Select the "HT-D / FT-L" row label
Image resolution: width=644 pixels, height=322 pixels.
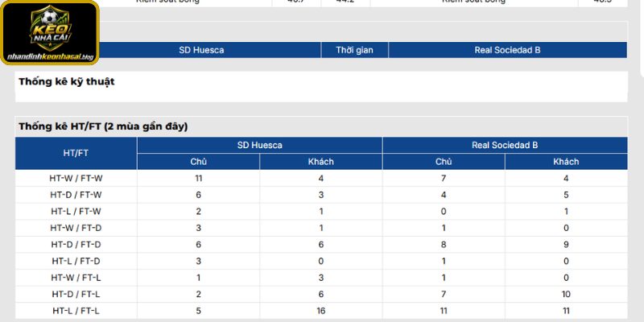pos(76,294)
